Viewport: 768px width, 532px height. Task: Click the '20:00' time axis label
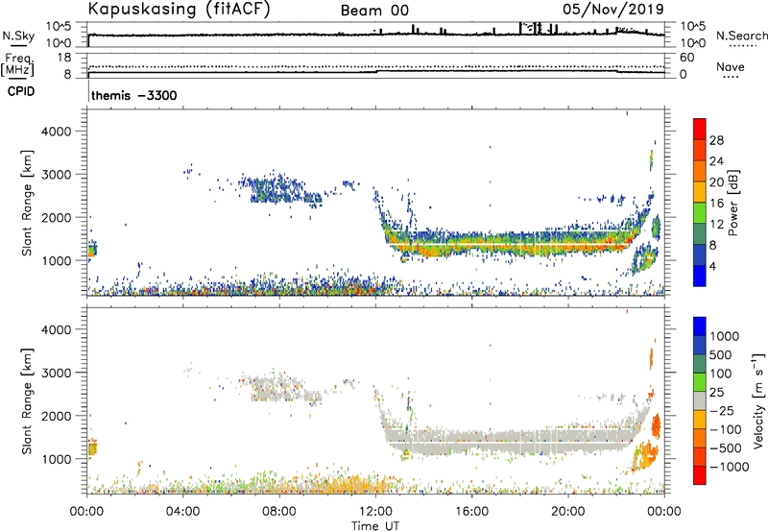568,512
